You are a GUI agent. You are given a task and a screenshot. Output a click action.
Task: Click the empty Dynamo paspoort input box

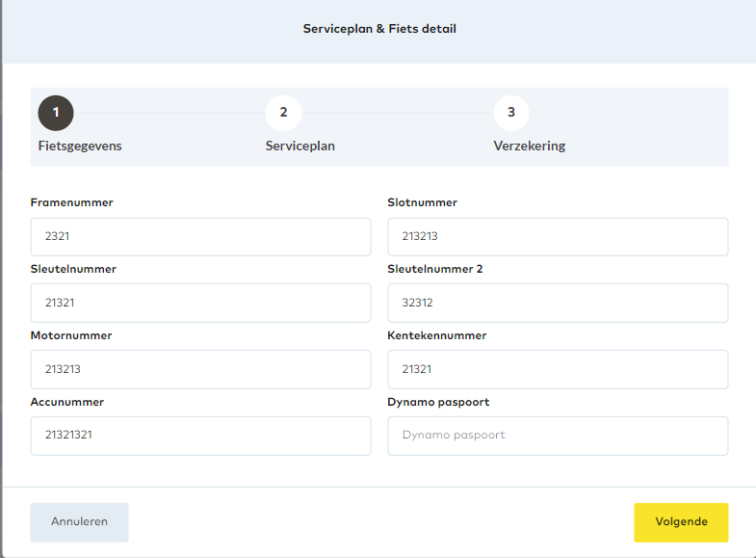coord(558,436)
